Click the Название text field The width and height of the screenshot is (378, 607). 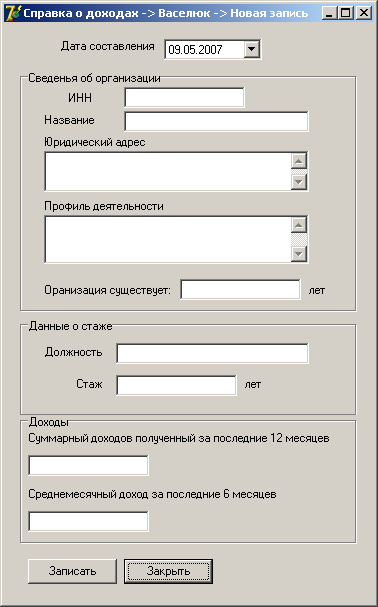(x=216, y=122)
